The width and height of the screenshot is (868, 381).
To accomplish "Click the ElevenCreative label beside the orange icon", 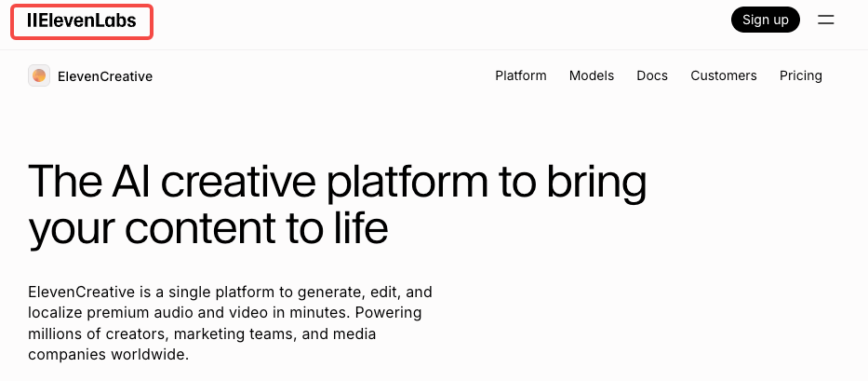I will click(x=104, y=76).
